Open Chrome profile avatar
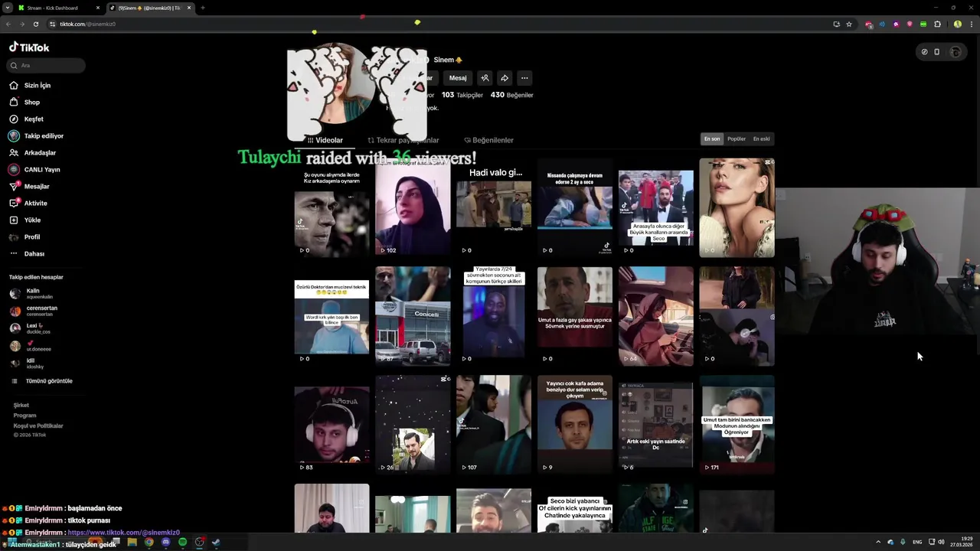The width and height of the screenshot is (980, 551). [957, 24]
